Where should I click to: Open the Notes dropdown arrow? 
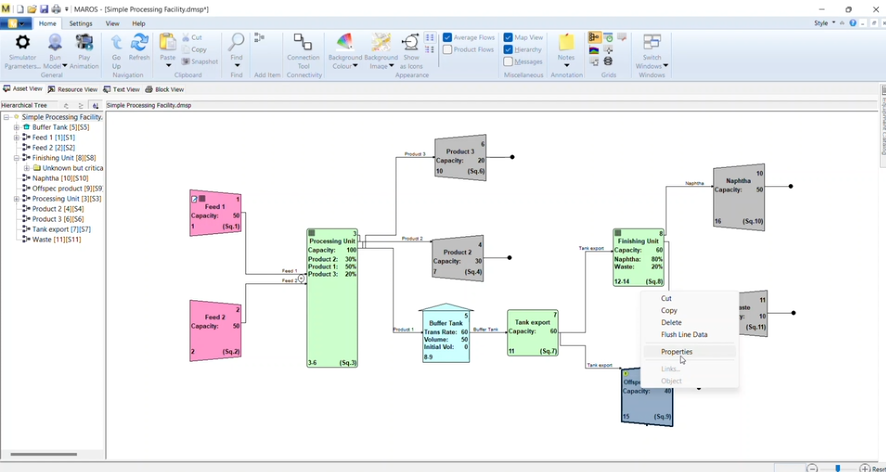coord(566,66)
